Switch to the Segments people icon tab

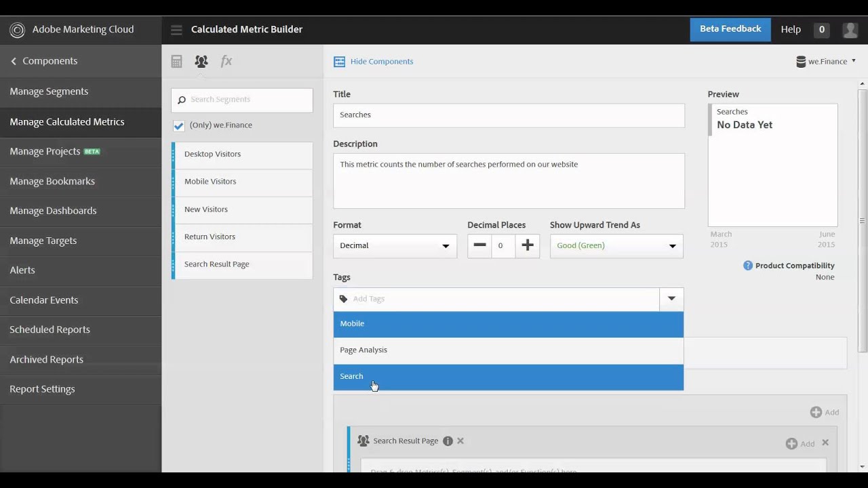pos(201,62)
